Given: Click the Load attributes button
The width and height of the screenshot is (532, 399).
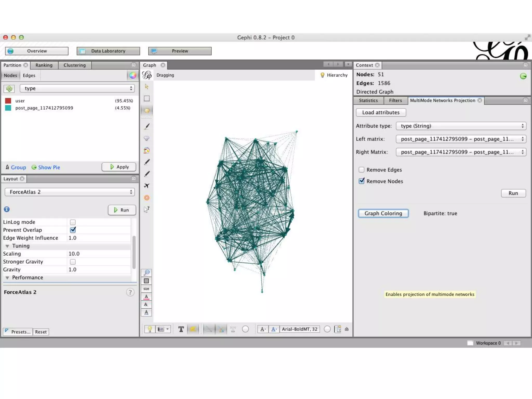Looking at the screenshot, I should [381, 112].
